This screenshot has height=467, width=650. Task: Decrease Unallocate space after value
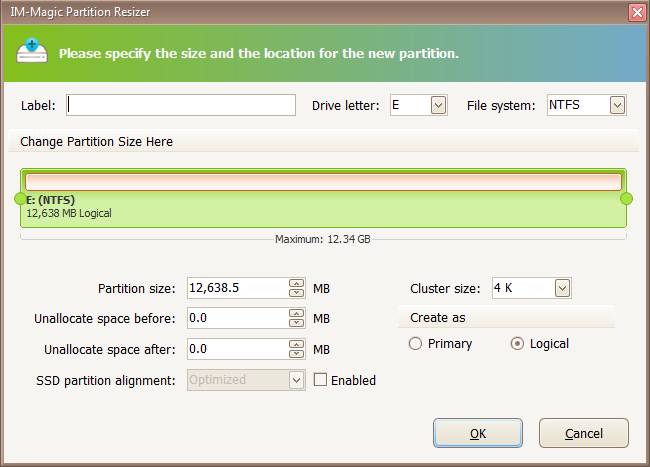point(296,354)
